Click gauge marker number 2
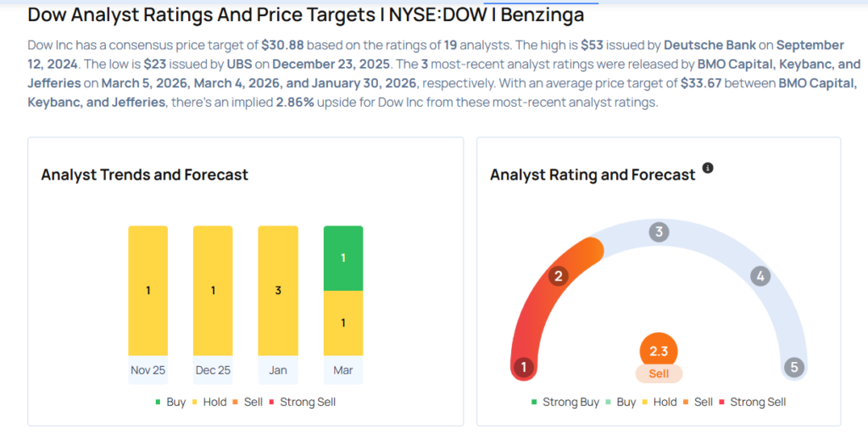Image resolution: width=868 pixels, height=434 pixels. tap(558, 276)
